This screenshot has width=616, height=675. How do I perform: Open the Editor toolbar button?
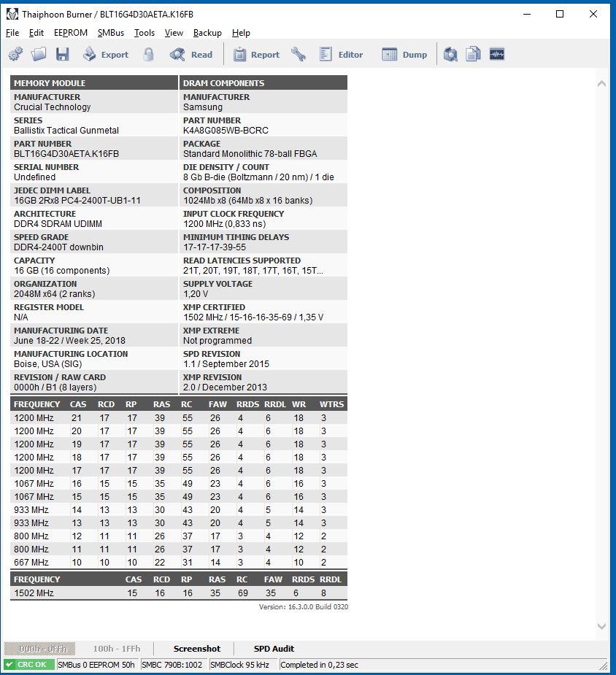[x=341, y=54]
